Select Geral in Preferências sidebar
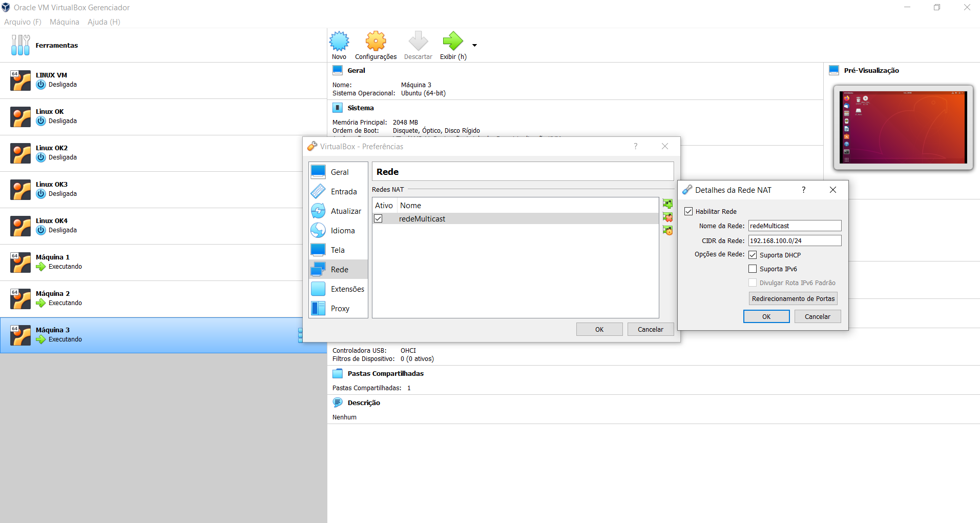 pyautogui.click(x=339, y=172)
